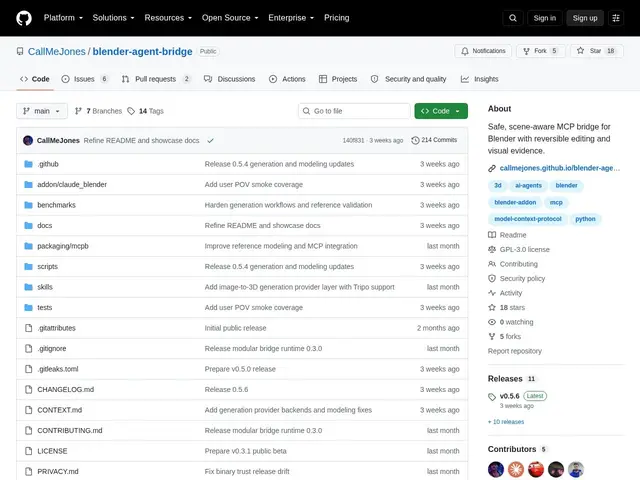Click the Report repository link
This screenshot has width=640, height=480.
click(x=515, y=351)
